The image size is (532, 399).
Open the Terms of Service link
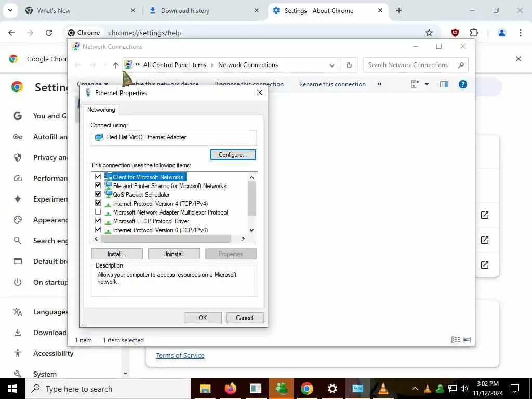[180, 355]
